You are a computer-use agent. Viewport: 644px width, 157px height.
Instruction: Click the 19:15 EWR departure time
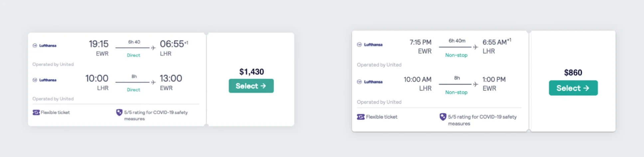(x=98, y=44)
